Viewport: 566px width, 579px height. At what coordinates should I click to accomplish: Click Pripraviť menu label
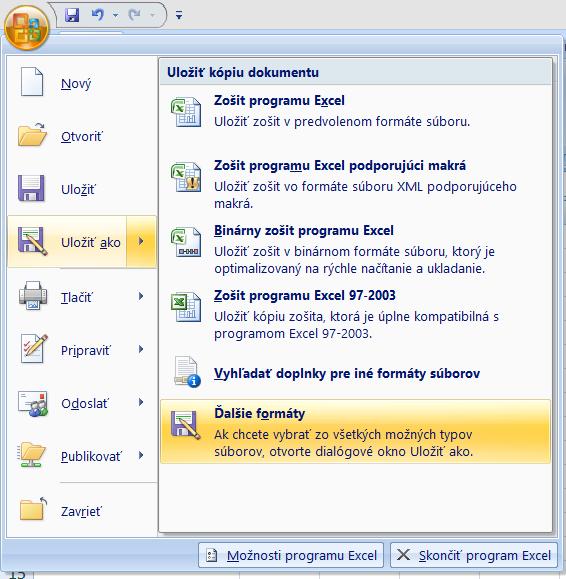point(85,350)
